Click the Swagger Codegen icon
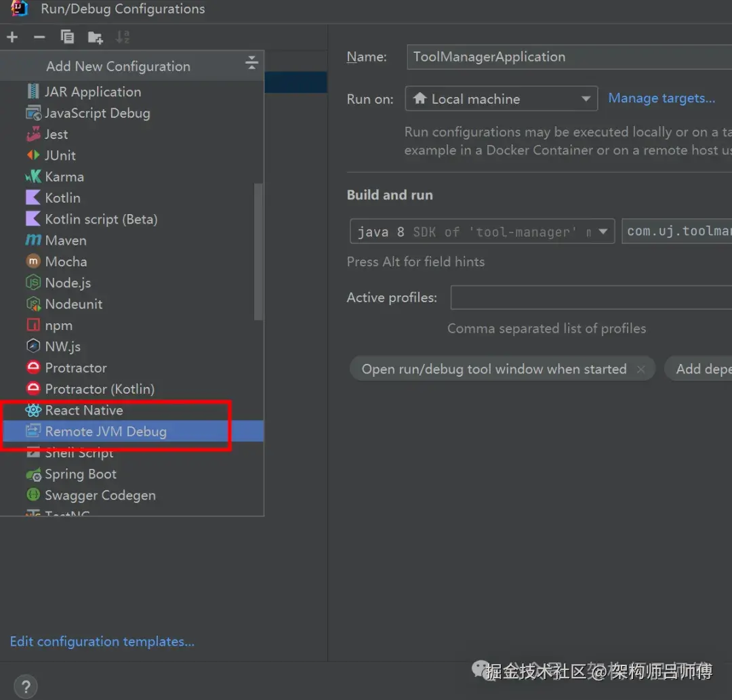The width and height of the screenshot is (732, 700). (33, 495)
